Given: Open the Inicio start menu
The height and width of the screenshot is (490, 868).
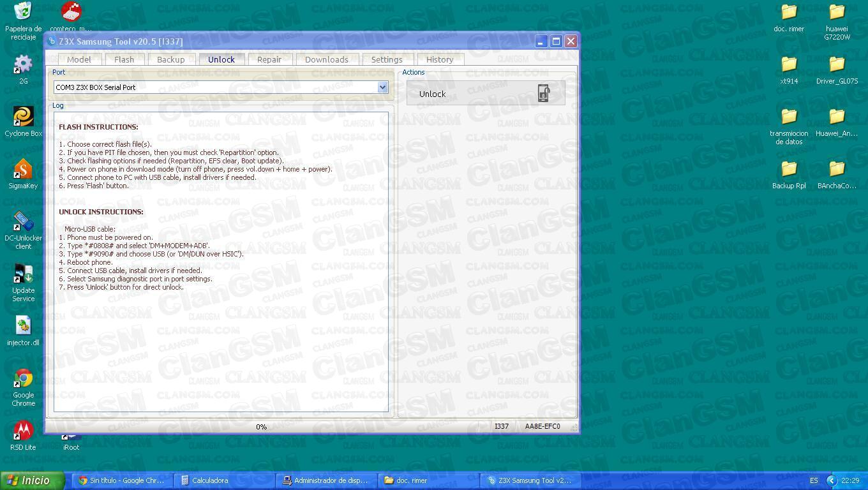Looking at the screenshot, I should pos(33,480).
